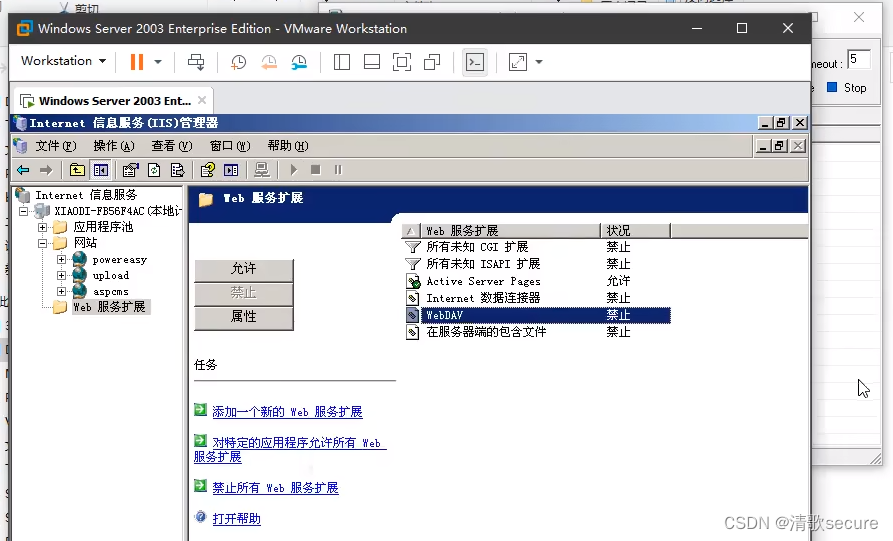Viewport: 893px width, 541px height.
Task: Click the Start item play button in IIS
Action: point(293,170)
